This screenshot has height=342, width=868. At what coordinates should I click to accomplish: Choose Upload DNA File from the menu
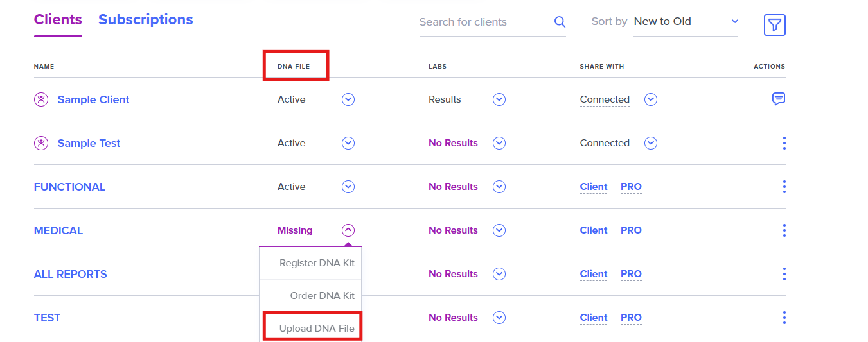pyautogui.click(x=310, y=329)
